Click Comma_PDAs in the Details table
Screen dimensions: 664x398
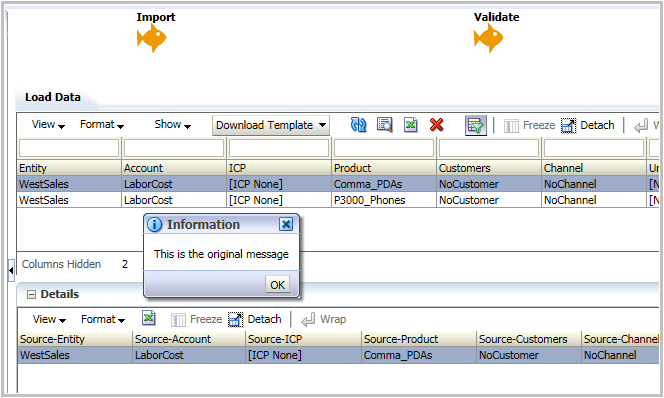tap(419, 355)
